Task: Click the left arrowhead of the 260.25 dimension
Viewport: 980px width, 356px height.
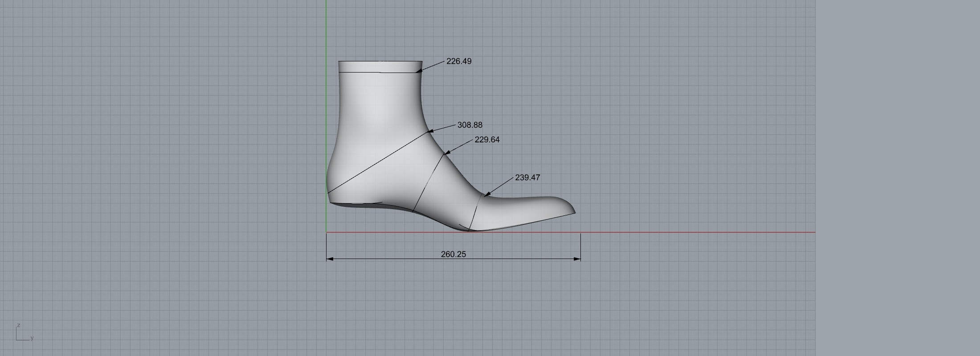Action: pyautogui.click(x=329, y=259)
